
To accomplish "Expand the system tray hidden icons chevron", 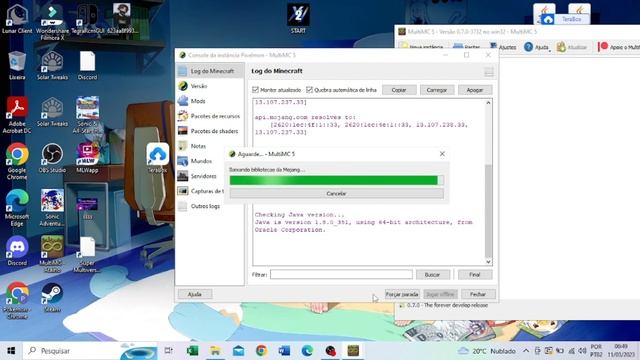I will (x=526, y=351).
